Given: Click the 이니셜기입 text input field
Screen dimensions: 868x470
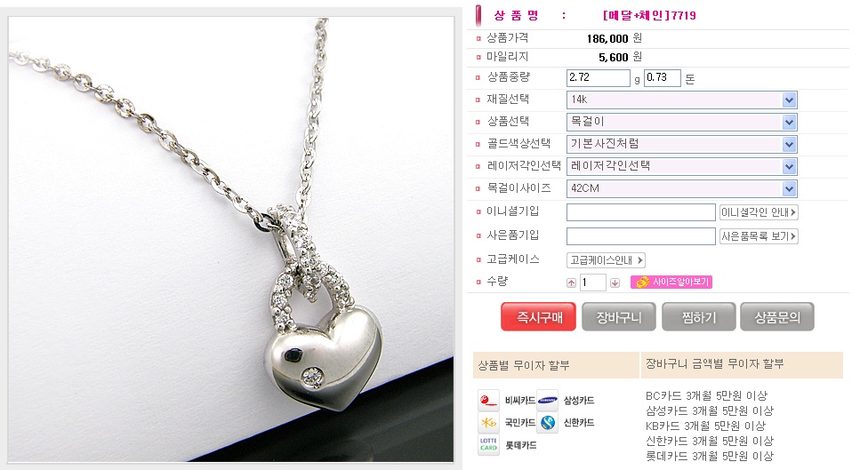Looking at the screenshot, I should point(641,212).
